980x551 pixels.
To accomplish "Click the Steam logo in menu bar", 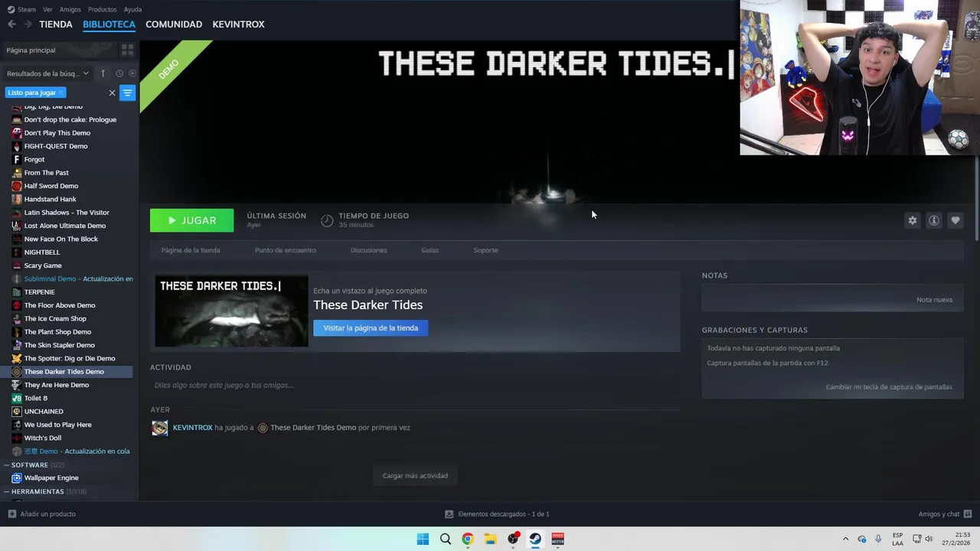I will (11, 10).
